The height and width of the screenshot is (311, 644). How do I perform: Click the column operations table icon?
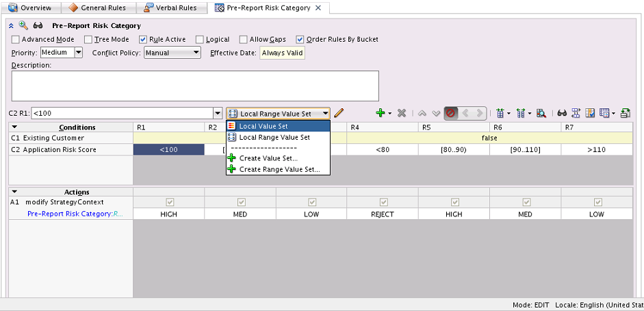point(521,113)
